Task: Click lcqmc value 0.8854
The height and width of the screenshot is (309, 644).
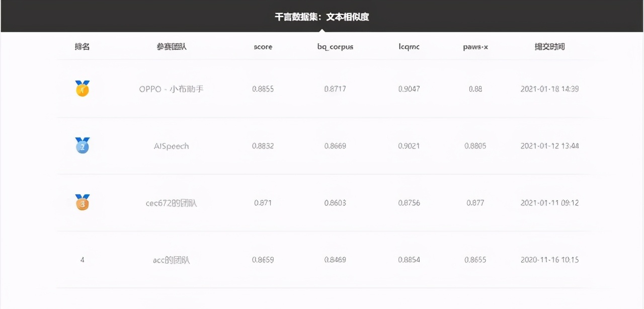Action: click(409, 260)
